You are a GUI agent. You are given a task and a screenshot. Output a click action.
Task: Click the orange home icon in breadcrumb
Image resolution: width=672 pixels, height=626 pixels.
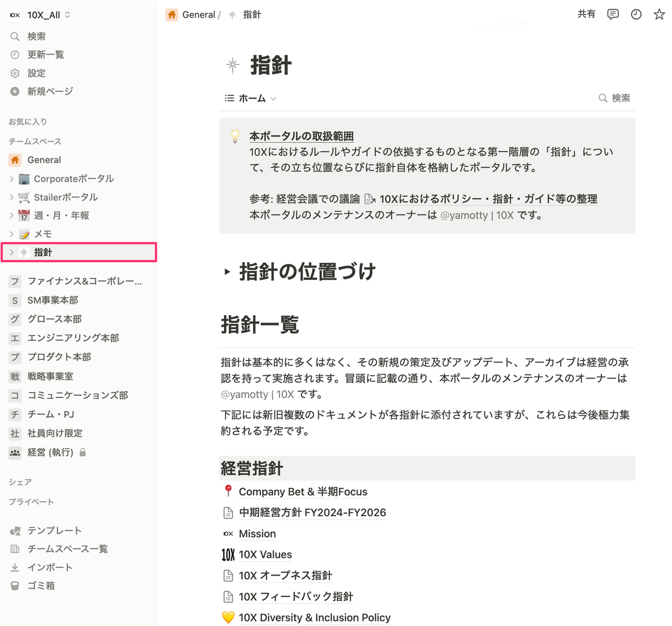pos(172,15)
